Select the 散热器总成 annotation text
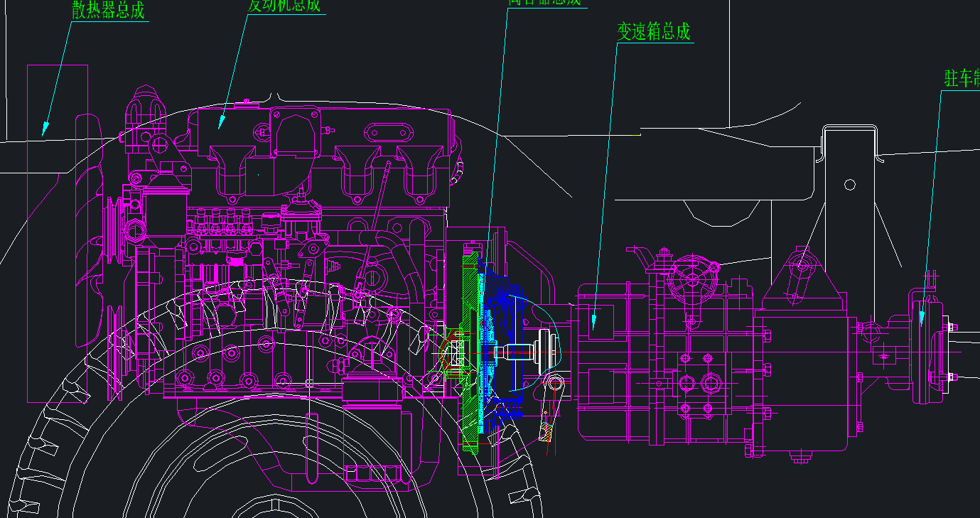Viewport: 980px width, 518px height. [109, 10]
